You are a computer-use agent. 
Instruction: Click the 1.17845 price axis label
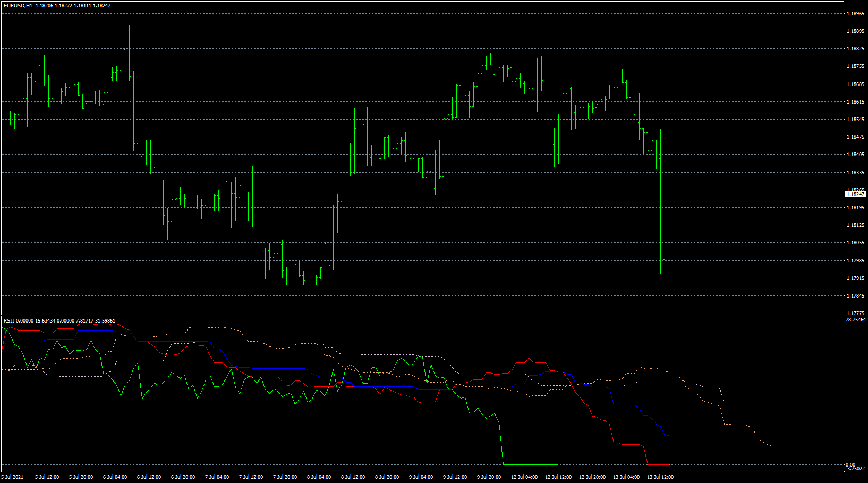[855, 296]
